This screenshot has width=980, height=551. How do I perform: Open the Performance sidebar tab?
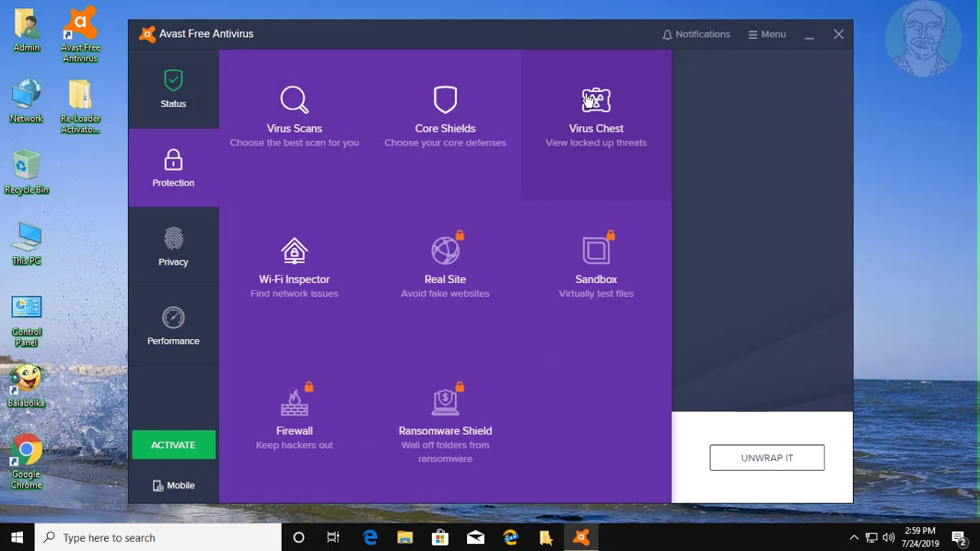[174, 326]
